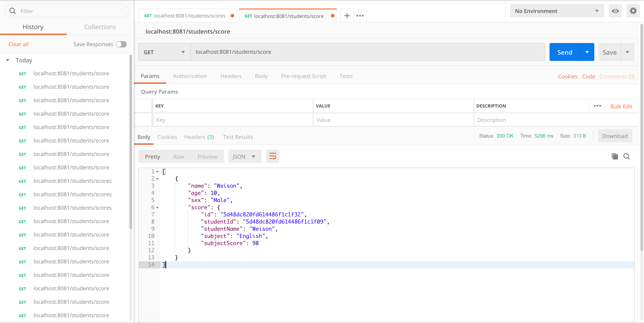
Task: Click the blue Send button
Action: 565,52
